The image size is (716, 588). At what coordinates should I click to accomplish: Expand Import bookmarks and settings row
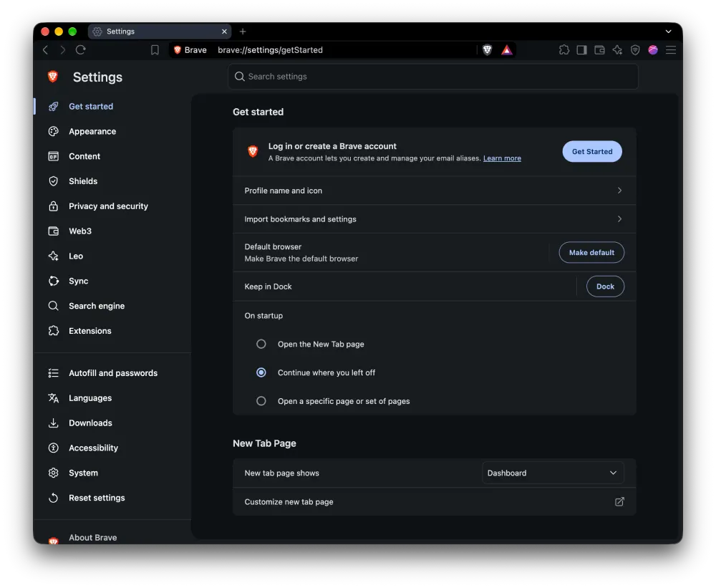[x=435, y=219]
